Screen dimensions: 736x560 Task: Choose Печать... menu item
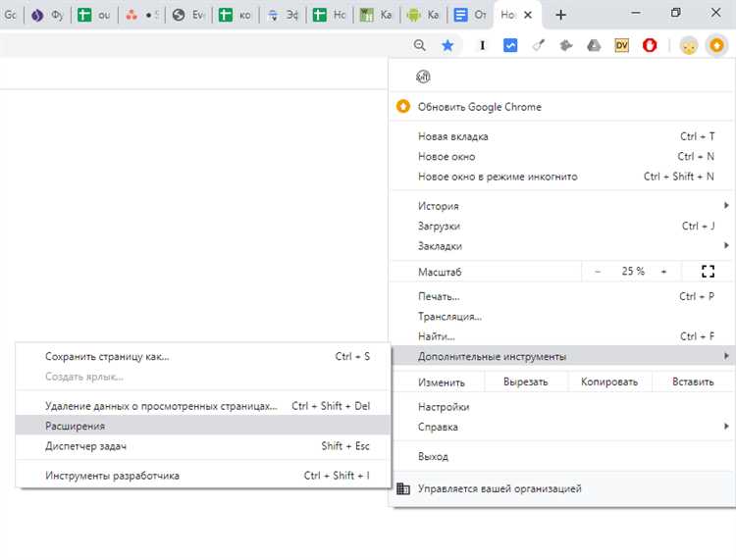562,296
